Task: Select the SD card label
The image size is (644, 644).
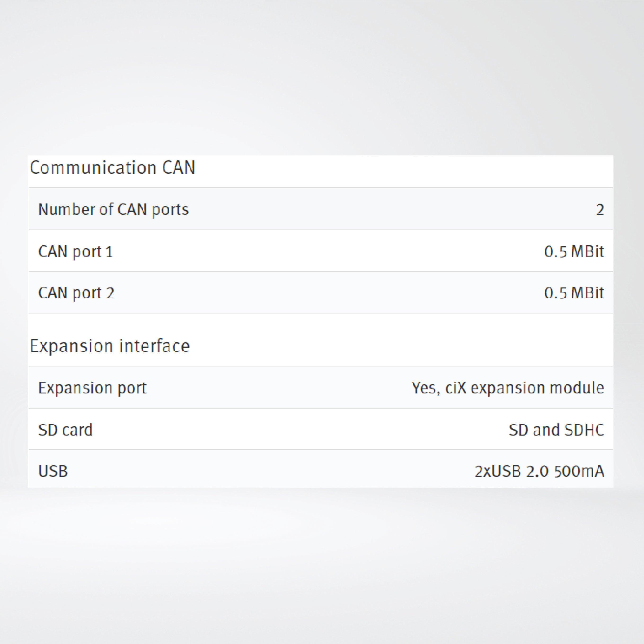Action: (x=65, y=430)
